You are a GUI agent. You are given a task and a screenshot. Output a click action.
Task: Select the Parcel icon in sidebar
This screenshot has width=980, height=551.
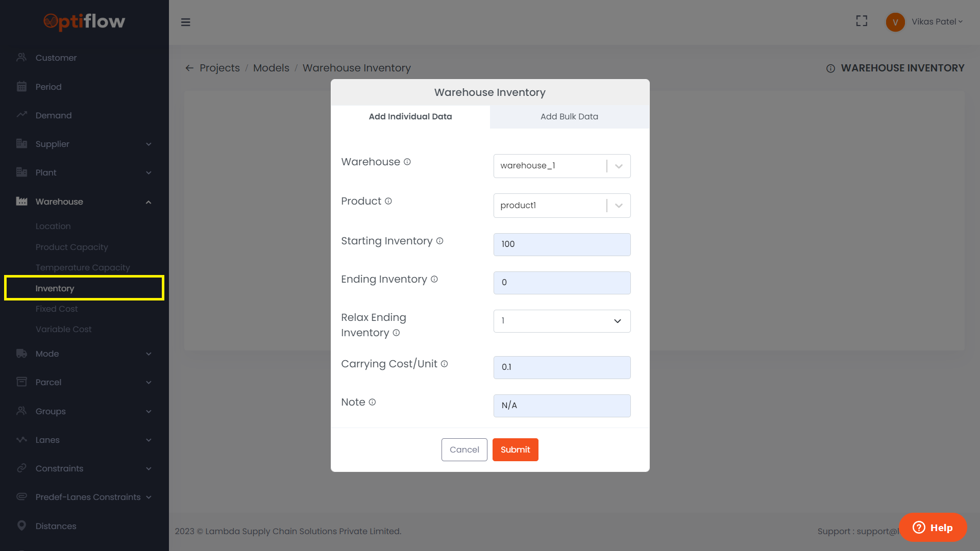(21, 382)
